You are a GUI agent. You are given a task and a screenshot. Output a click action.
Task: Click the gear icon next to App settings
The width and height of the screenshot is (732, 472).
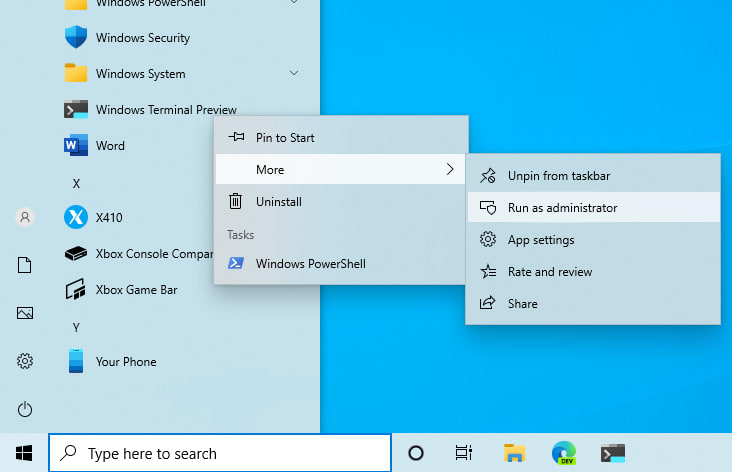(x=488, y=240)
